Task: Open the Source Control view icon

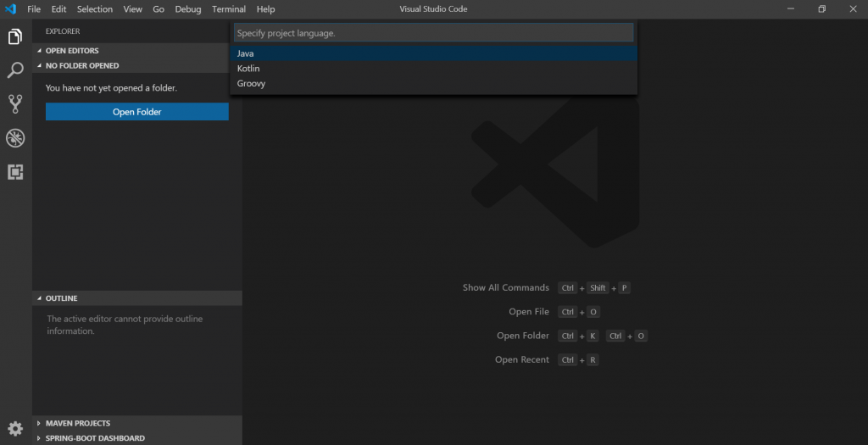Action: pos(15,104)
